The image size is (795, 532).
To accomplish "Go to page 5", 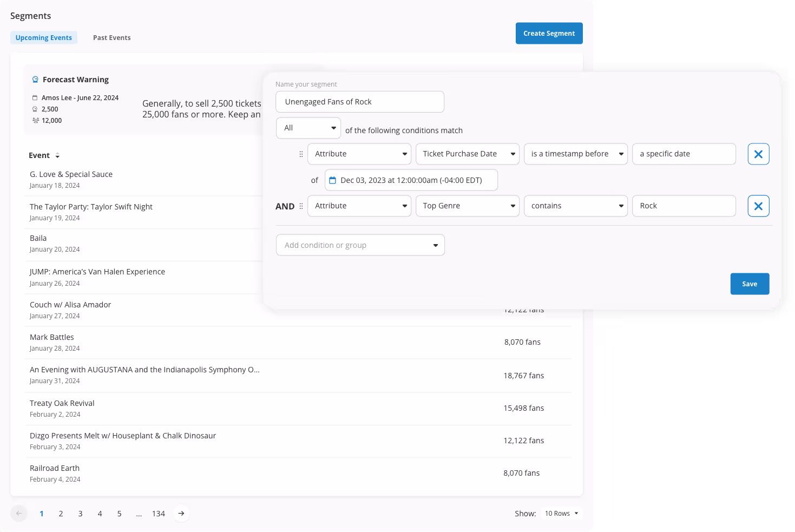I will [x=120, y=514].
